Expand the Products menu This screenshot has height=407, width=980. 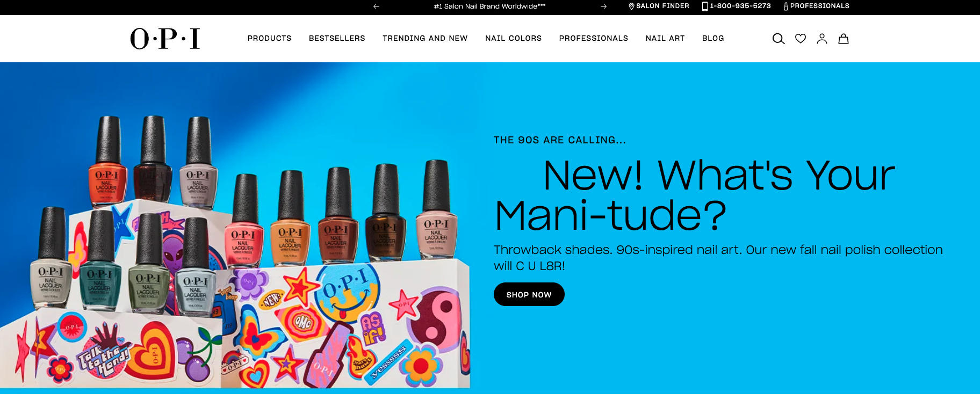tap(270, 38)
